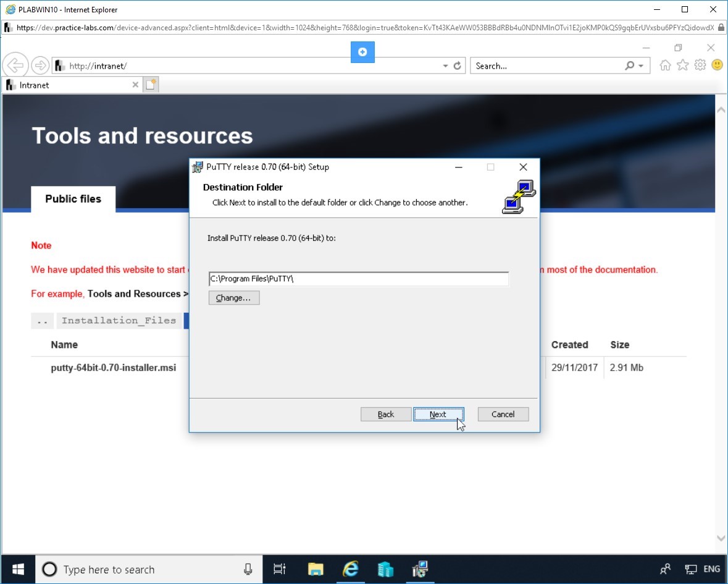
Task: Close the PuTTY Setup dialog
Action: click(523, 167)
